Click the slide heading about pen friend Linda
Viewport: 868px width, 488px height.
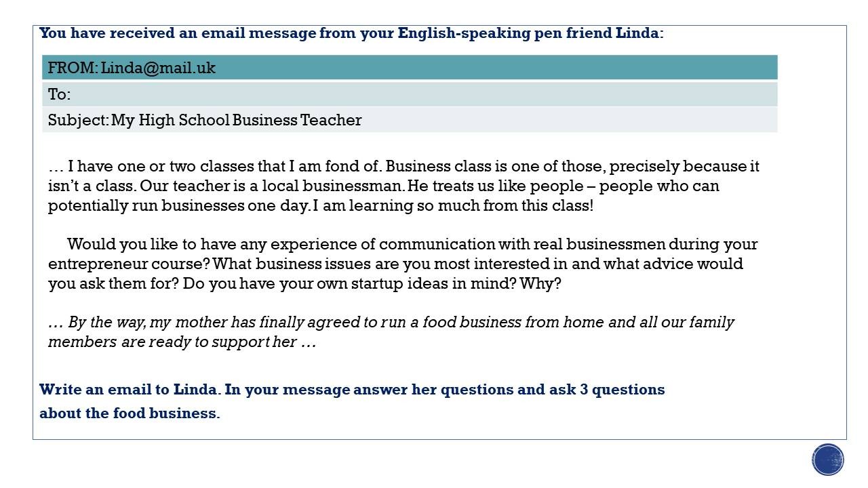[x=351, y=33]
